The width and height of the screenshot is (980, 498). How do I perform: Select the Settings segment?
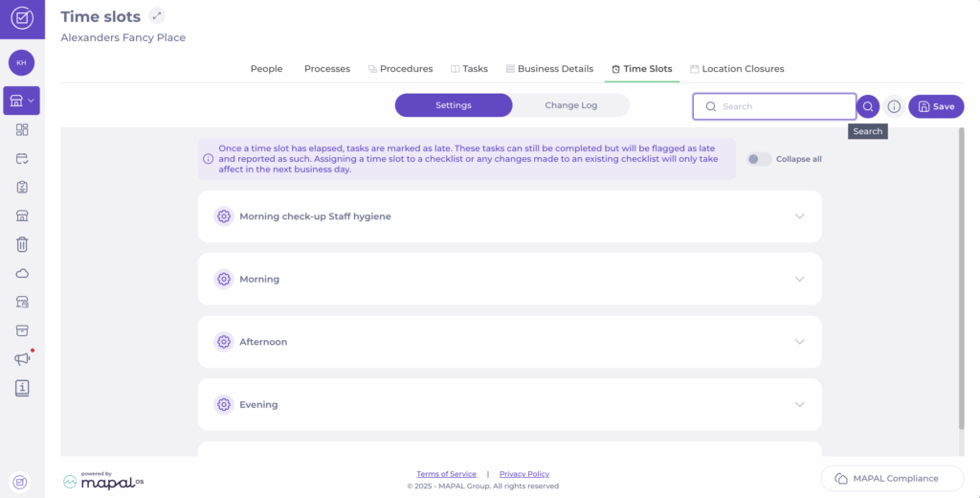(454, 105)
